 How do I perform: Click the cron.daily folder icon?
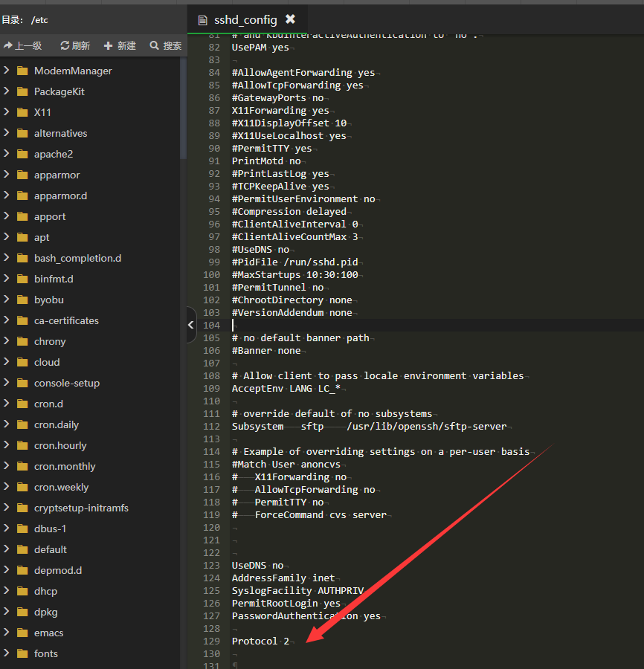(x=22, y=425)
